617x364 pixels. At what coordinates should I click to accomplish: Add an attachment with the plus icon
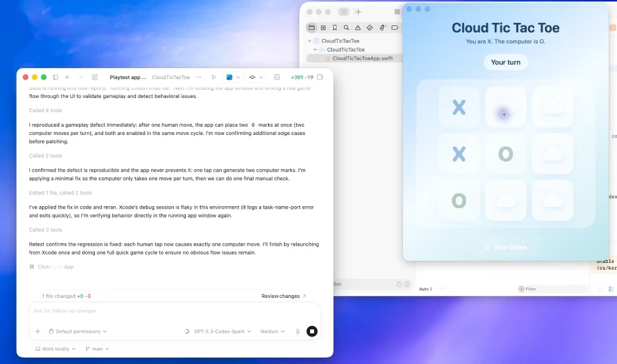coord(38,332)
